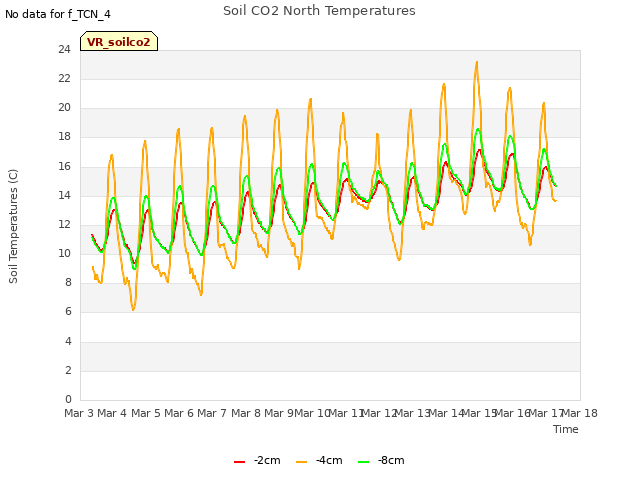Click the 10 y-axis tick label

[x=64, y=253]
